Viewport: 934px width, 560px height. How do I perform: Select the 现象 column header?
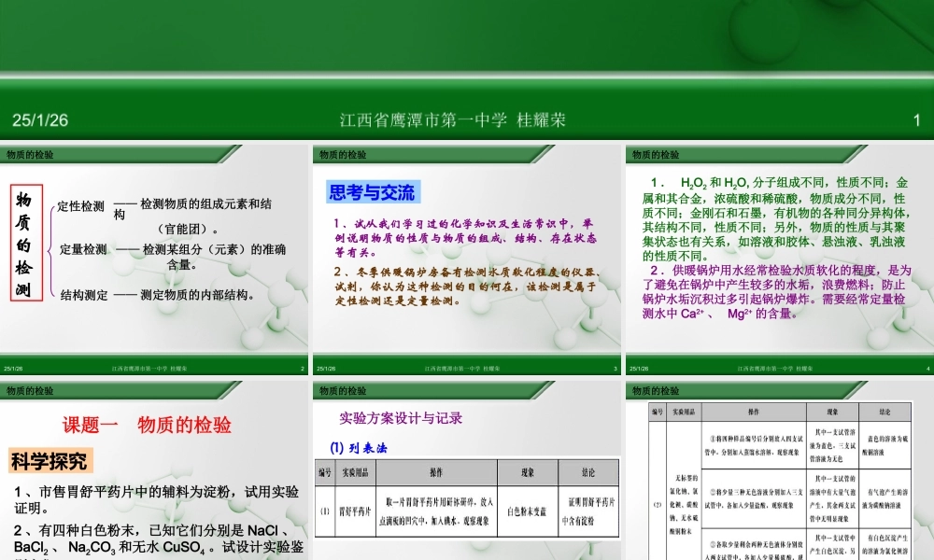point(529,472)
